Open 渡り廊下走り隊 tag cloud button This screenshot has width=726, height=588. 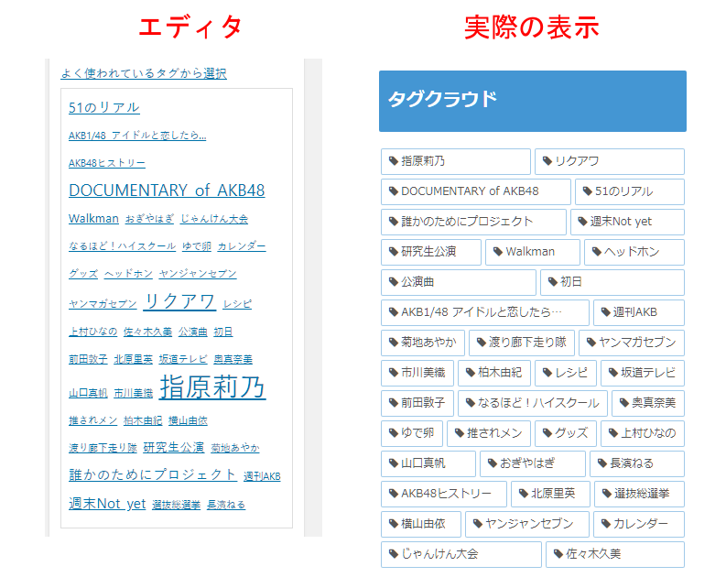click(522, 343)
